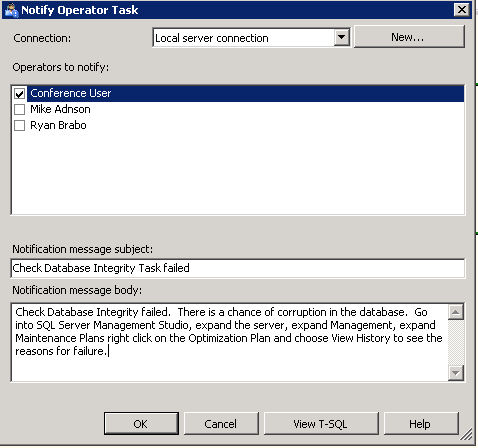Click the dialog resize grip corner
This screenshot has width=478, height=448.
pyautogui.click(x=466, y=434)
